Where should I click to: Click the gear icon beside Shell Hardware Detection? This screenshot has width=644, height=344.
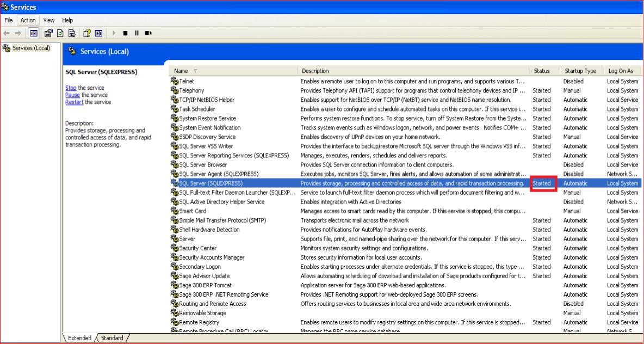click(175, 229)
